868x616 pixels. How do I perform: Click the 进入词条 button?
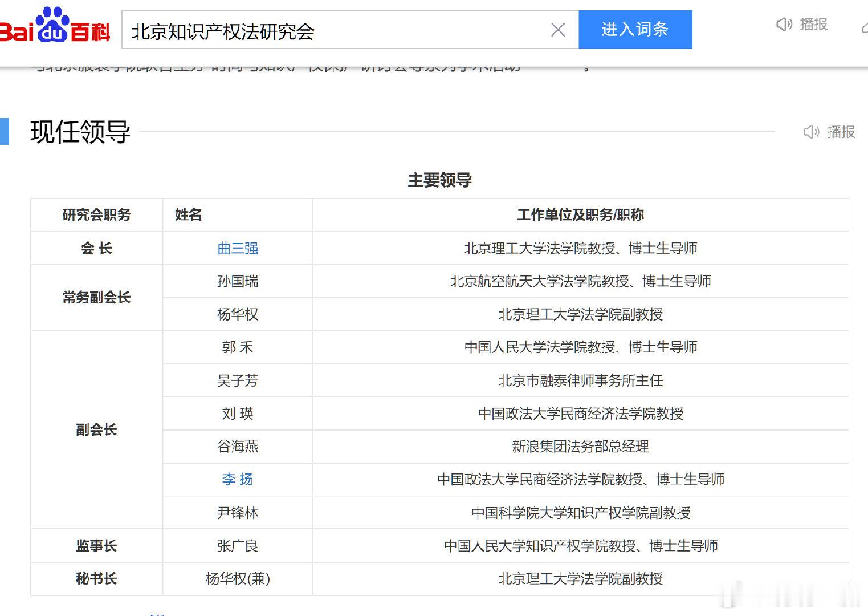tap(635, 30)
